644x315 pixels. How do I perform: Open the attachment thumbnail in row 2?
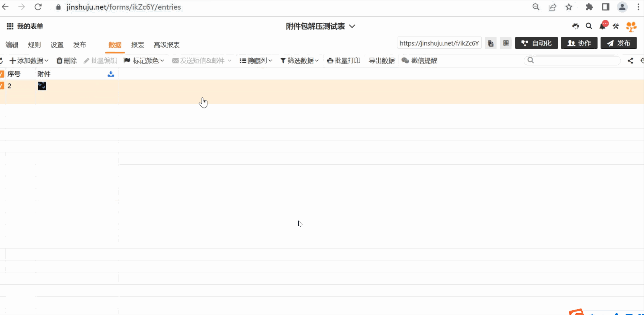pos(42,86)
